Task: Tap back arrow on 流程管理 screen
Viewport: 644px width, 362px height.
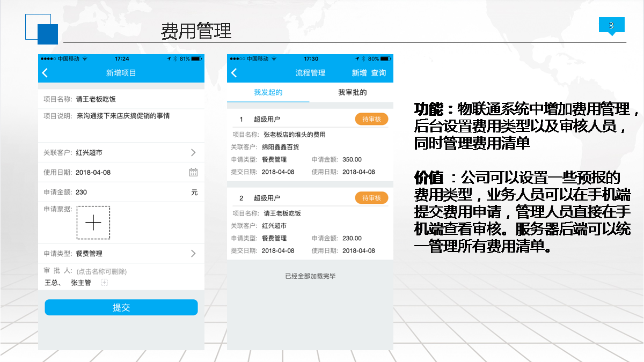Action: (234, 73)
